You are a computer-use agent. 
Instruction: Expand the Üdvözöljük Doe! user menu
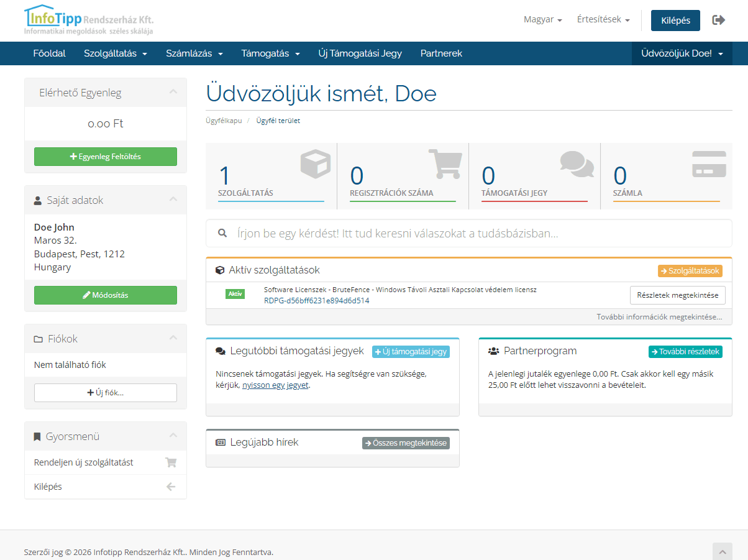point(682,53)
